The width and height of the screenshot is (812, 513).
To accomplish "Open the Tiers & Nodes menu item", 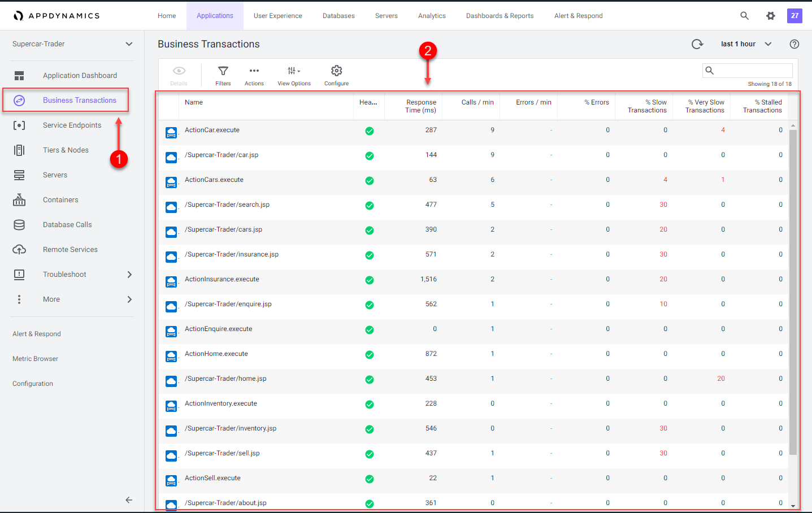I will point(66,150).
